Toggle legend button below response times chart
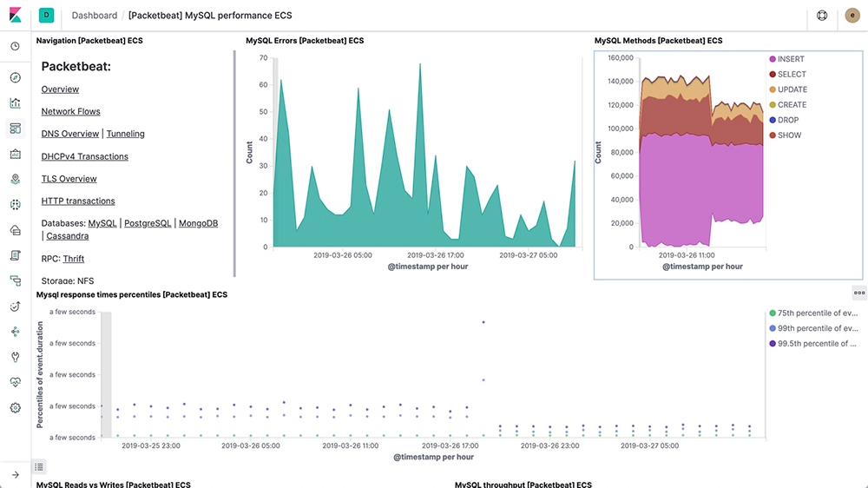The width and height of the screenshot is (868, 488). coord(39,467)
